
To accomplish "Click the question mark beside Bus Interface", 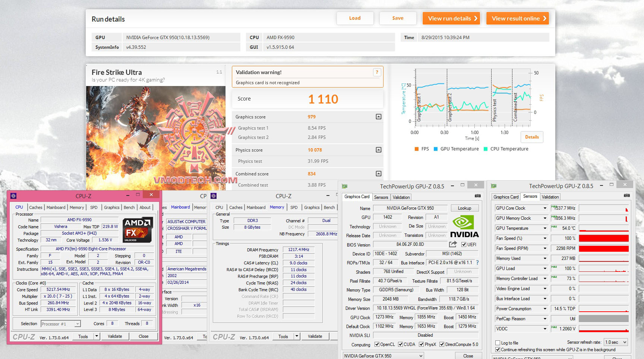I will click(x=477, y=263).
